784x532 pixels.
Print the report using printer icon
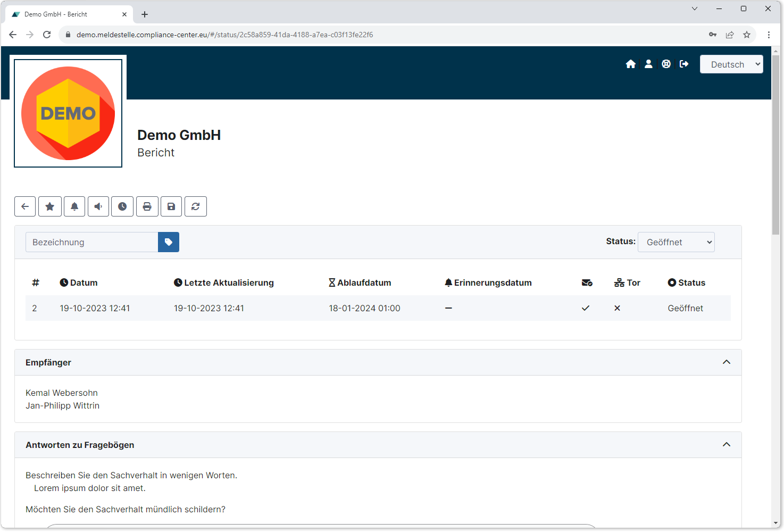(147, 206)
